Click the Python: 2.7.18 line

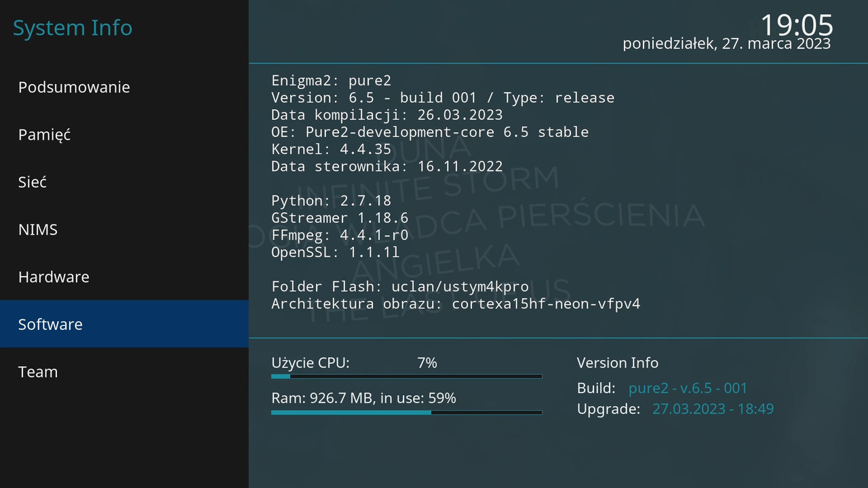tap(332, 201)
